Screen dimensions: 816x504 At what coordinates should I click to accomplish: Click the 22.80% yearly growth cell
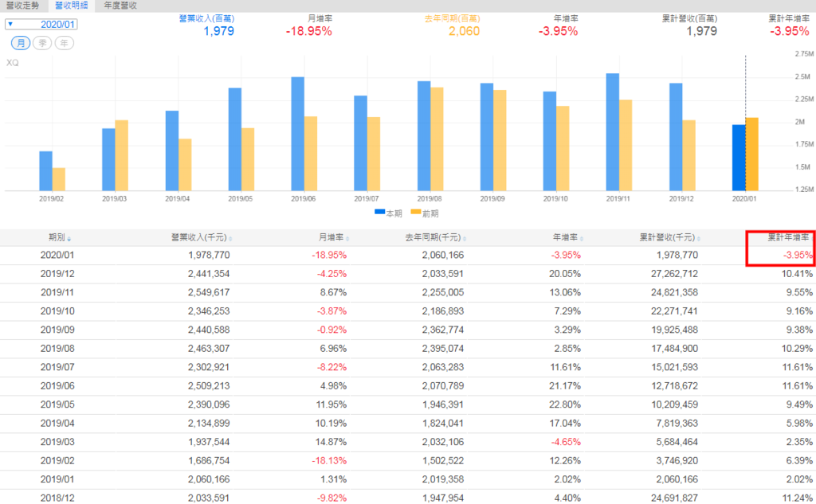pos(565,405)
